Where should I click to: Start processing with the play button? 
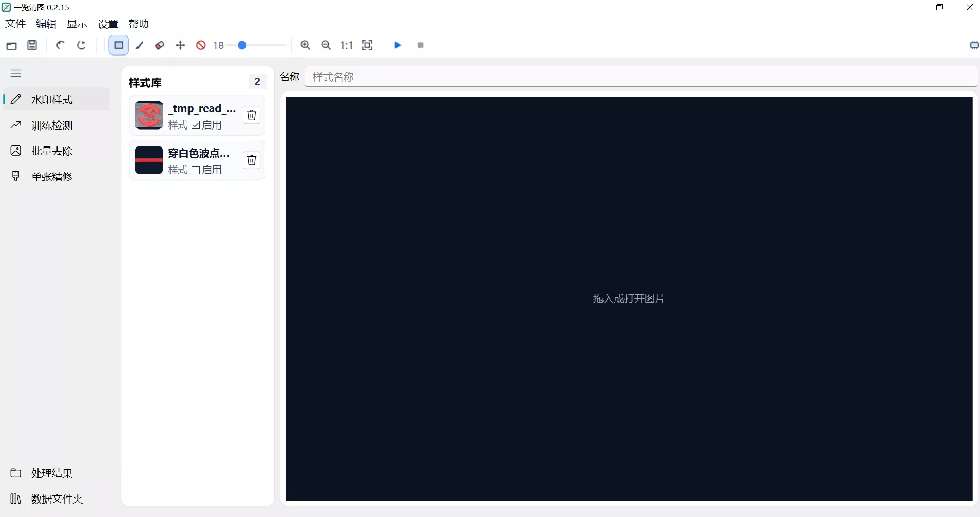coord(398,45)
